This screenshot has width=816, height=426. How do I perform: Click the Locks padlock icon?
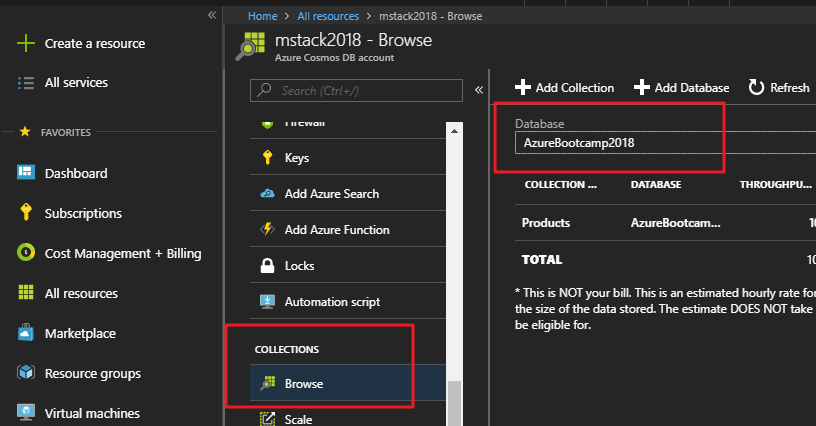(267, 265)
